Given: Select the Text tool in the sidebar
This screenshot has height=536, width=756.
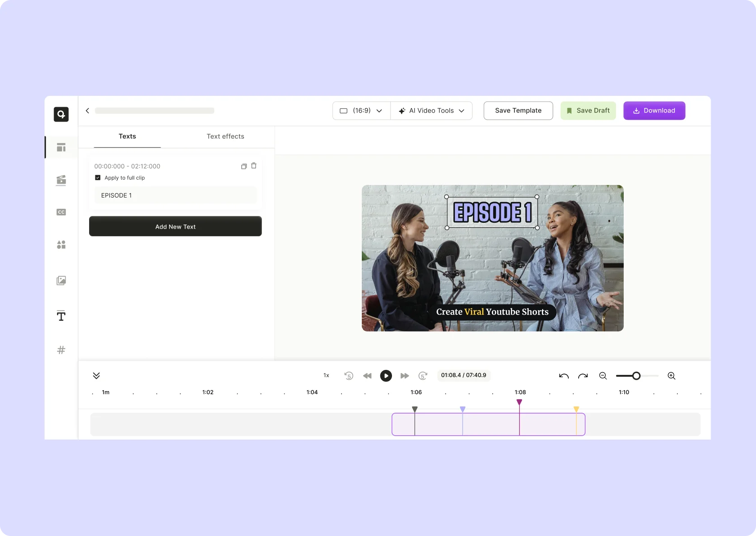Looking at the screenshot, I should click(x=61, y=316).
